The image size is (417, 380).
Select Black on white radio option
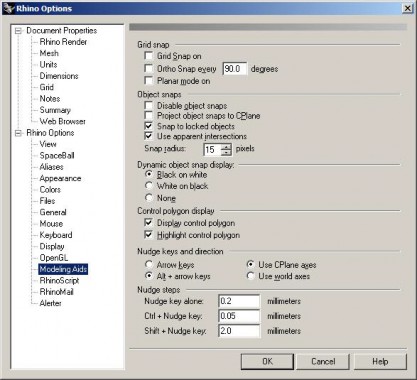tap(149, 174)
